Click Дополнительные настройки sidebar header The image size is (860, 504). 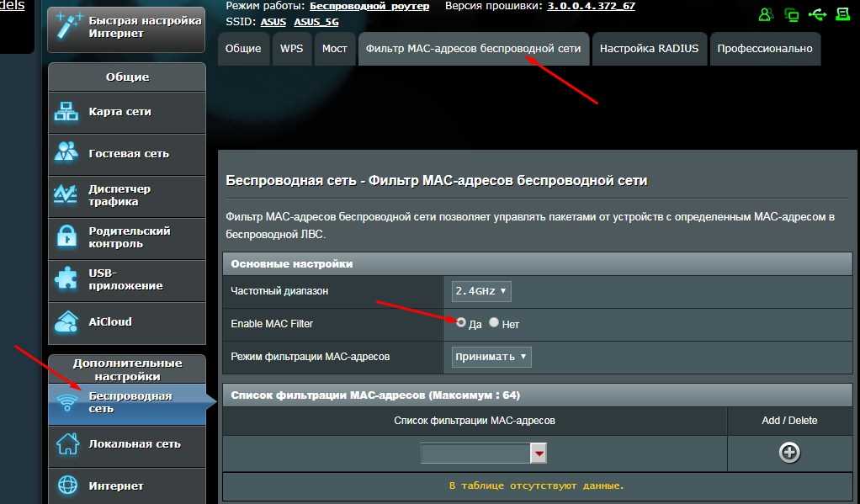coord(127,369)
